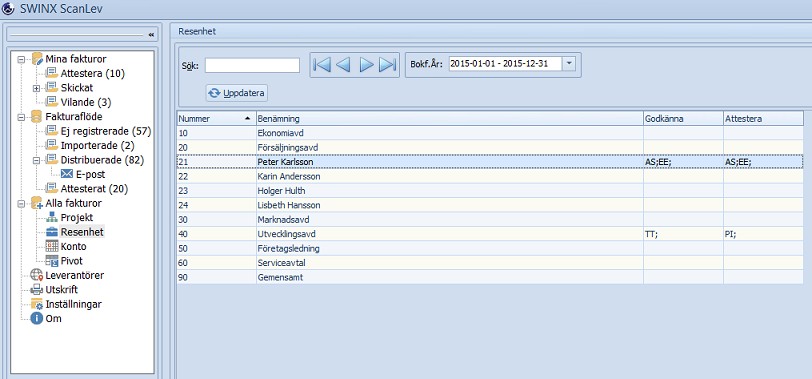Screen dimensions: 812x379
Task: Click the Resenhet briefcase icon
Action: [x=52, y=232]
